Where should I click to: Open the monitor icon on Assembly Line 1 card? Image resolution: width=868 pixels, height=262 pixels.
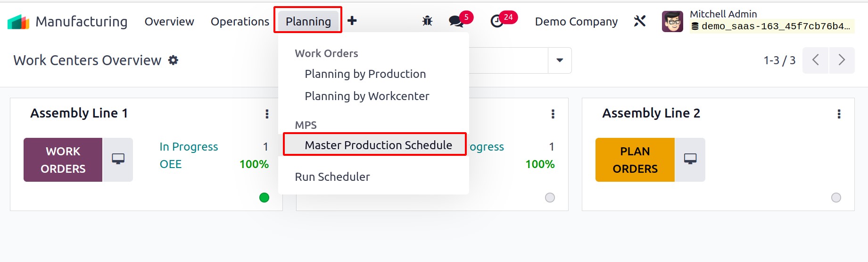point(118,160)
